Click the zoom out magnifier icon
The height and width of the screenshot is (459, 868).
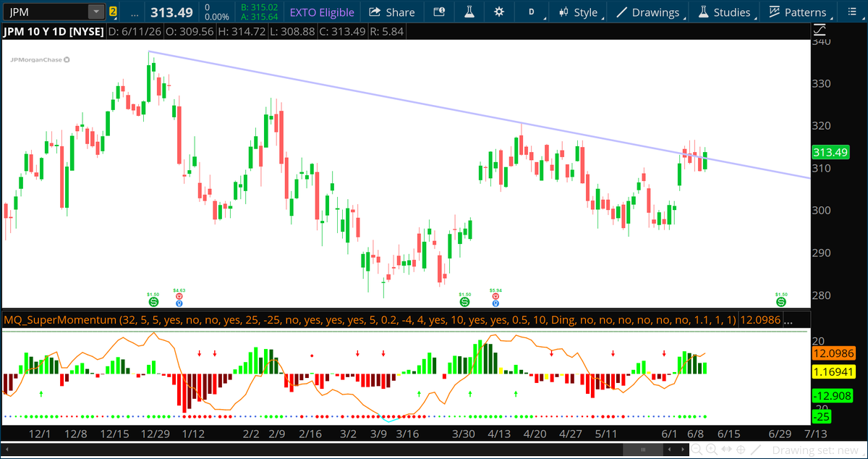pyautogui.click(x=697, y=450)
